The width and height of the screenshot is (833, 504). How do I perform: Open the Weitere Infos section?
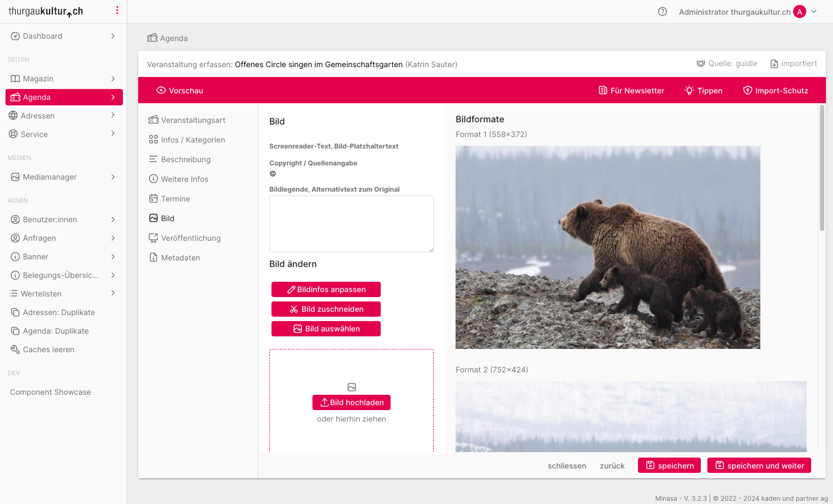coord(179,179)
